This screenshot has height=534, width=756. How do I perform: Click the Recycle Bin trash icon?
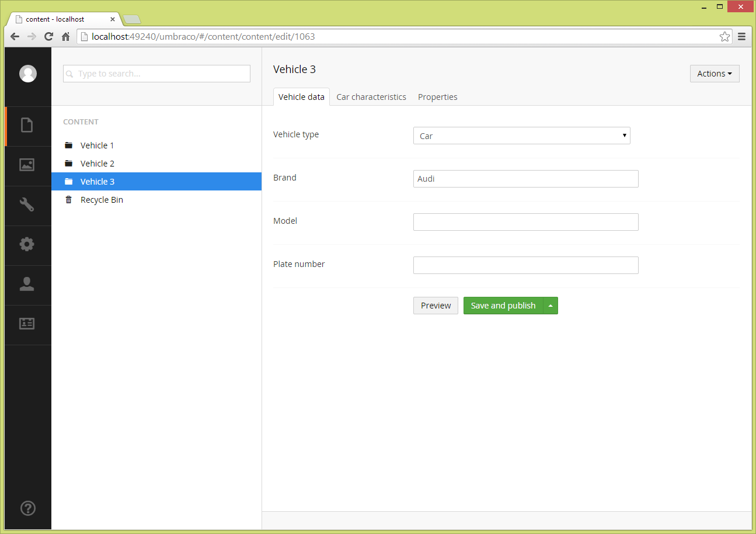click(68, 200)
